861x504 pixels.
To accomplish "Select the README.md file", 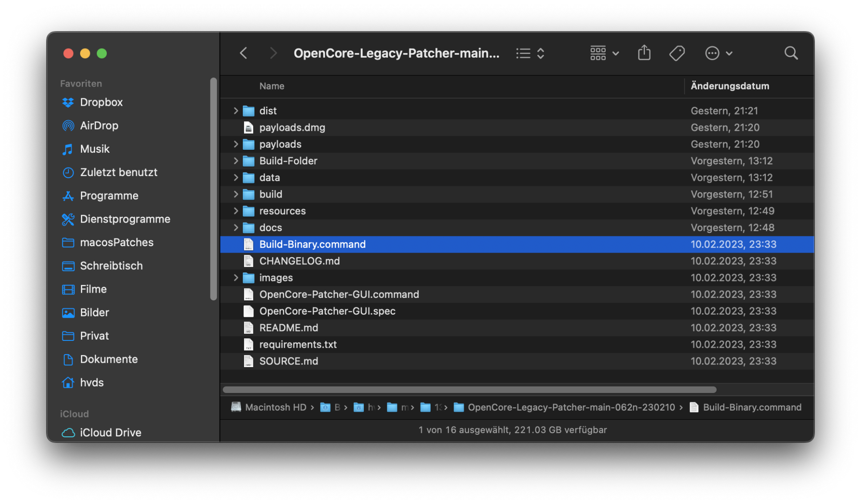I will point(288,328).
